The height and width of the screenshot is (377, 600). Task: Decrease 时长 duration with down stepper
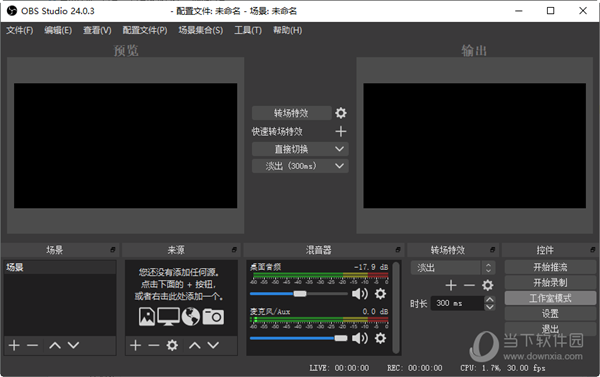click(x=490, y=307)
